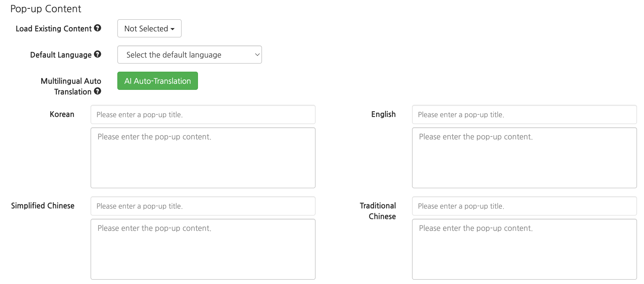Screen dimensions: 644x284
Task: Click the Traditional Chinese label
Action: [x=378, y=211]
